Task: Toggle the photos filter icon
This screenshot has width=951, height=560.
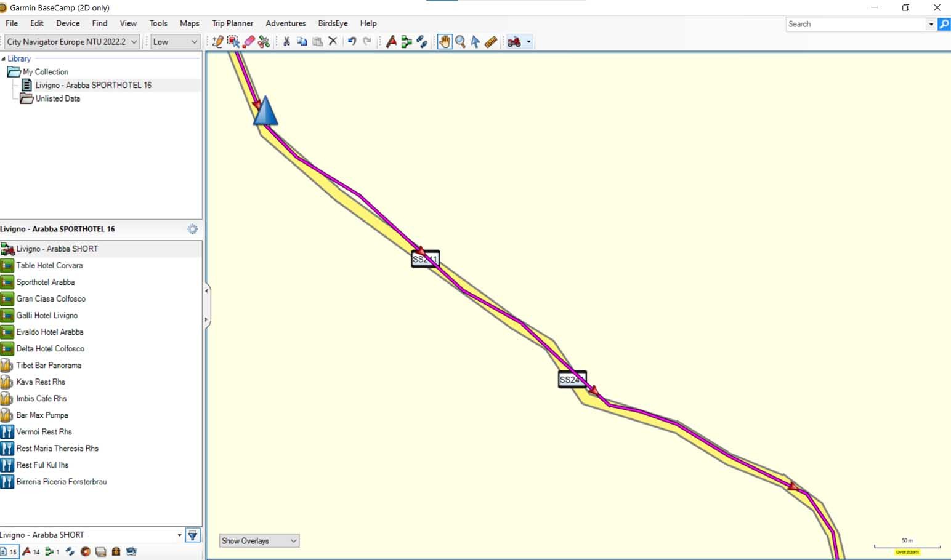Action: pos(100,551)
